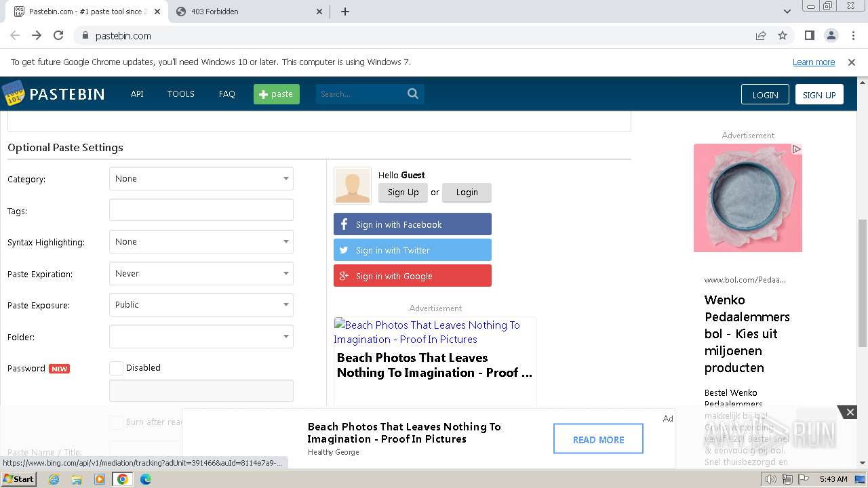Click the volume speaker tray icon
Screen dimensions: 868x488
(x=771, y=479)
